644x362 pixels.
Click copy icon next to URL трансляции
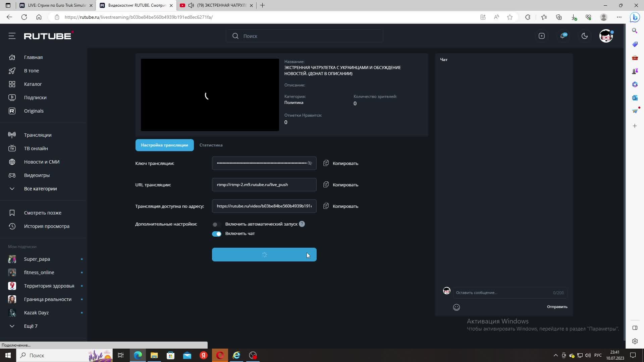pos(326,185)
